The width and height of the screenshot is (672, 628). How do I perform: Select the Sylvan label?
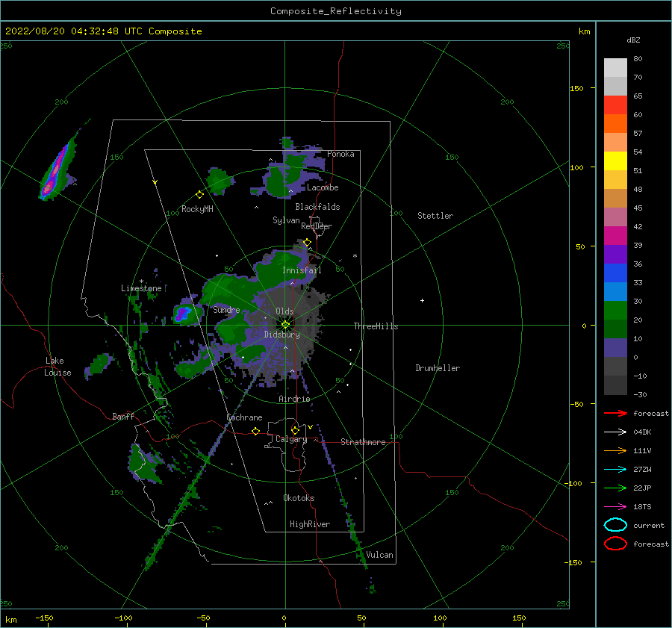pos(286,220)
